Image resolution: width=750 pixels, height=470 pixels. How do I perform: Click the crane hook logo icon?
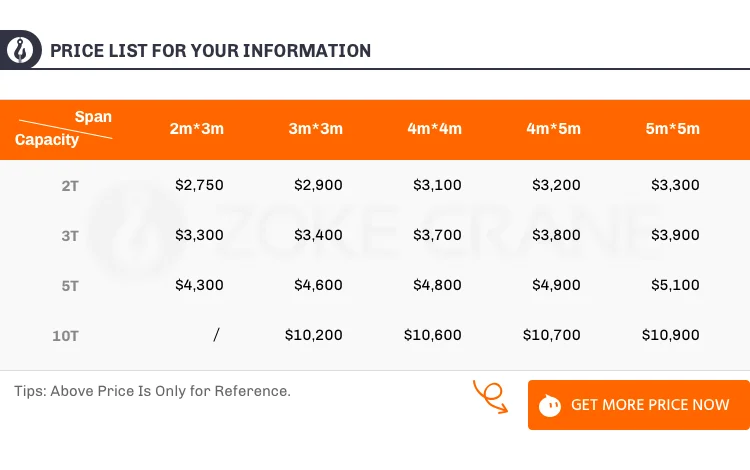pos(20,49)
